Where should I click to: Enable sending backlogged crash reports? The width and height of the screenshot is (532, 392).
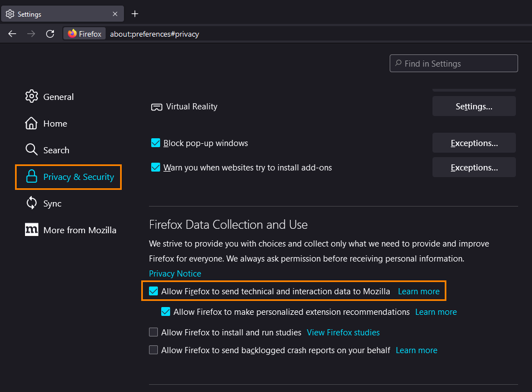153,350
